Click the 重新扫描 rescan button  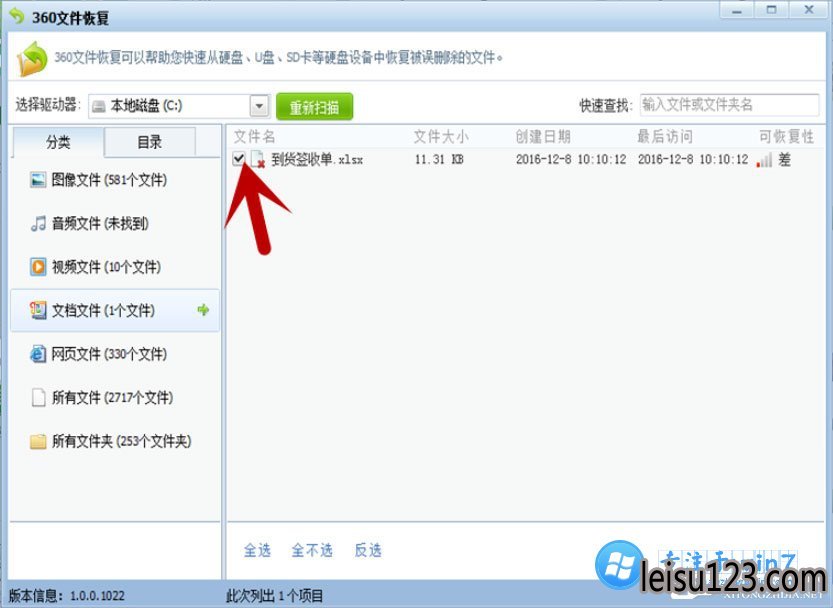[314, 107]
